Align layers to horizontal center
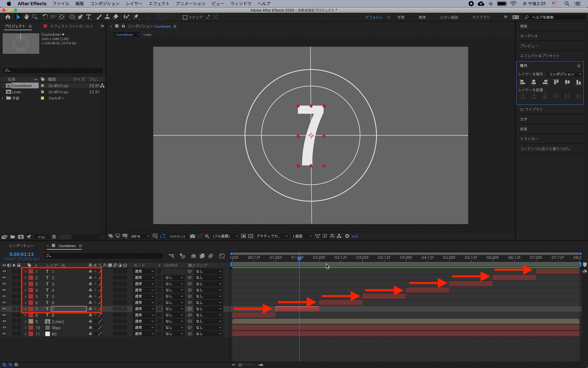This screenshot has height=368, width=588. click(534, 82)
